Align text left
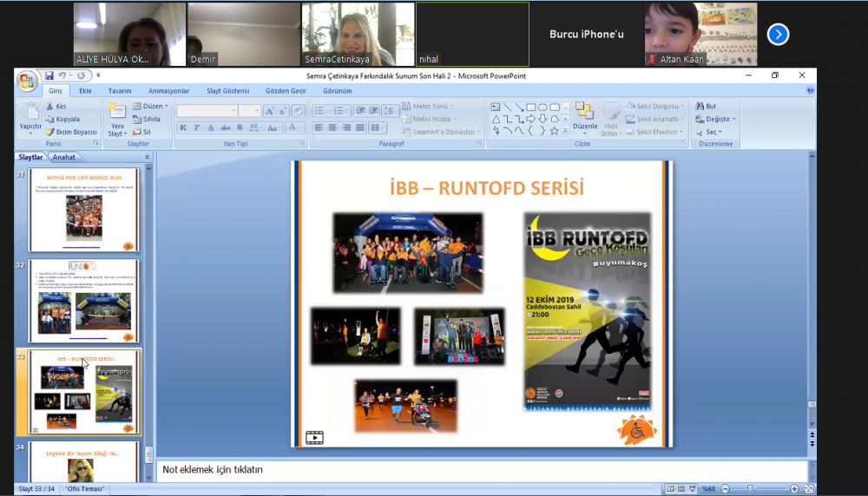Viewport: 868px width, 496px height. tap(319, 127)
